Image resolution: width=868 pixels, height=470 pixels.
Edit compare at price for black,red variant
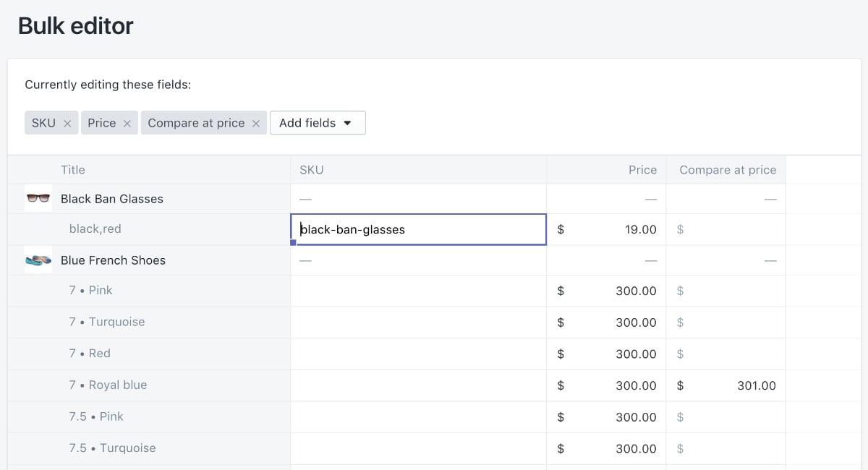[726, 229]
